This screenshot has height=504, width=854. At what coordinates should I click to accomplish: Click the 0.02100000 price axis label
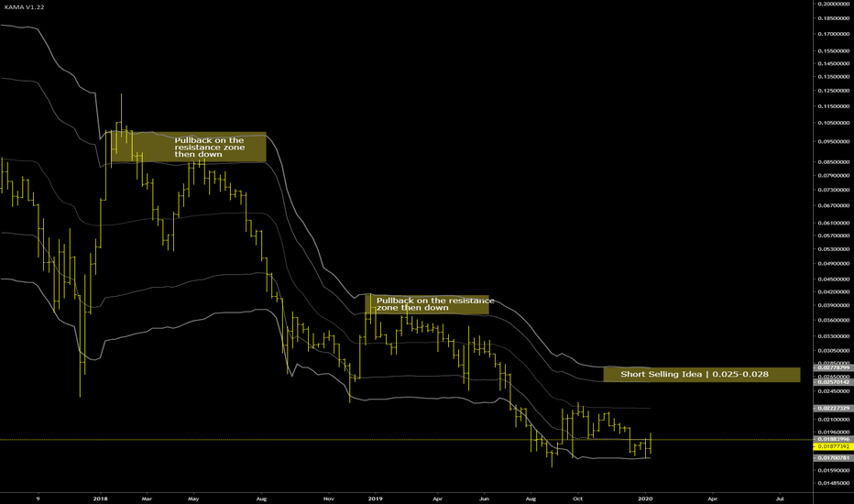(833, 419)
